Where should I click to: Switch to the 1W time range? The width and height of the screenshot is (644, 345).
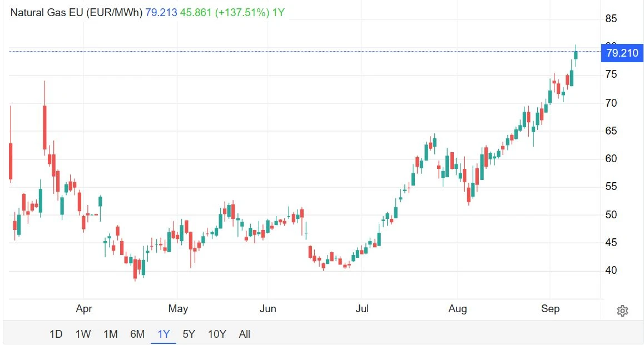(83, 334)
